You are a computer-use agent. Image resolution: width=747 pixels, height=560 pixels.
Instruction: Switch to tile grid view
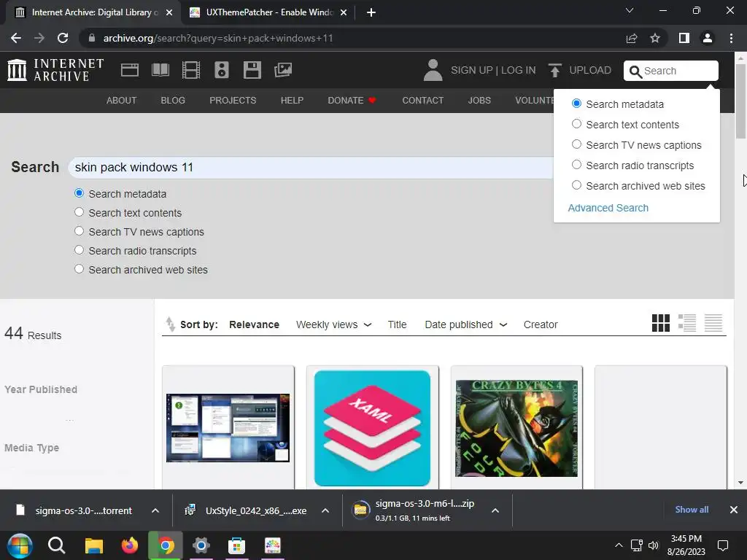(x=661, y=323)
